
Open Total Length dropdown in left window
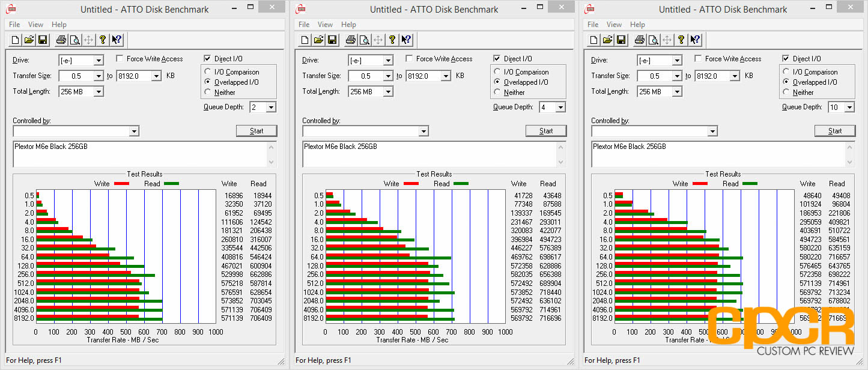(x=99, y=92)
